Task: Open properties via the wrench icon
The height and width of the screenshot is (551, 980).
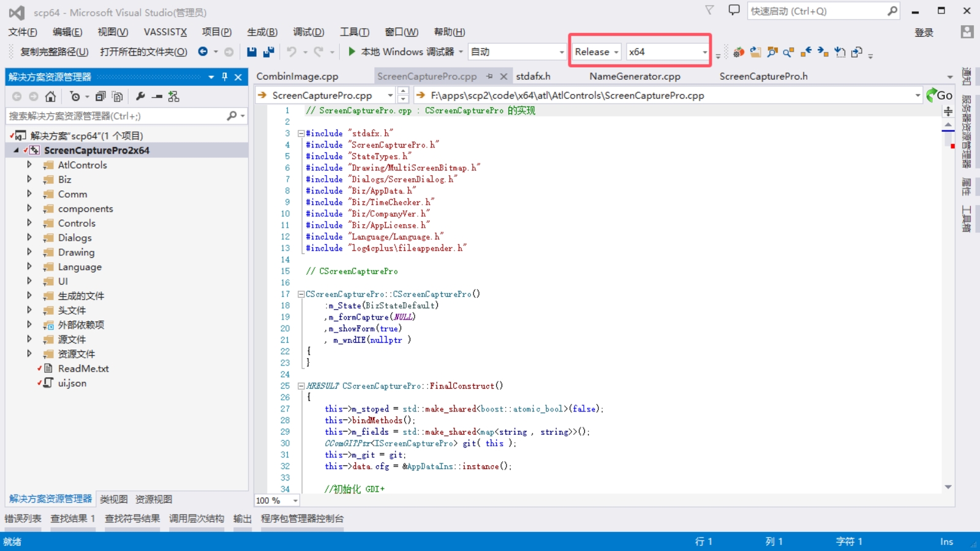Action: [x=140, y=97]
